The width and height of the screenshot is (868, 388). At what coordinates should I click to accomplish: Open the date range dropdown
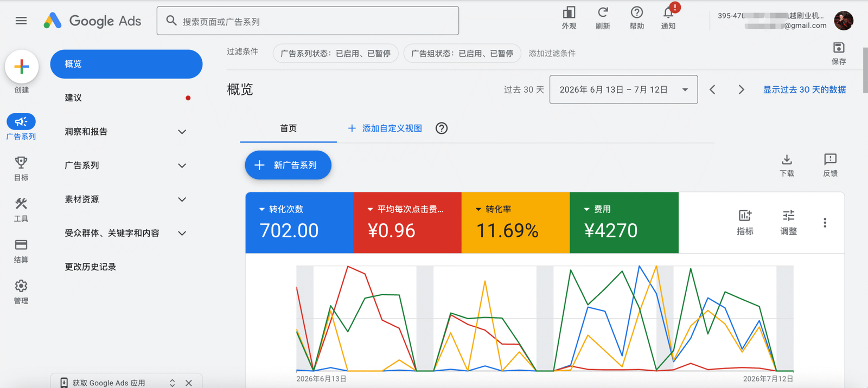(x=623, y=89)
